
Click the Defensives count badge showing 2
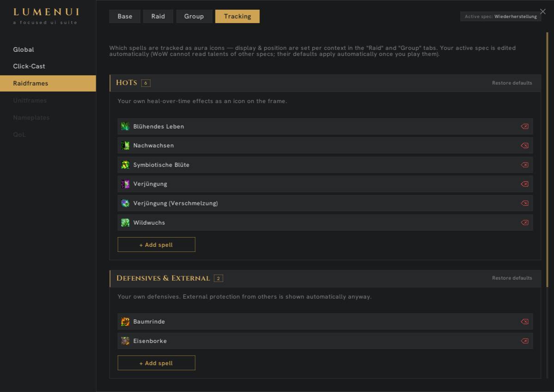(218, 279)
